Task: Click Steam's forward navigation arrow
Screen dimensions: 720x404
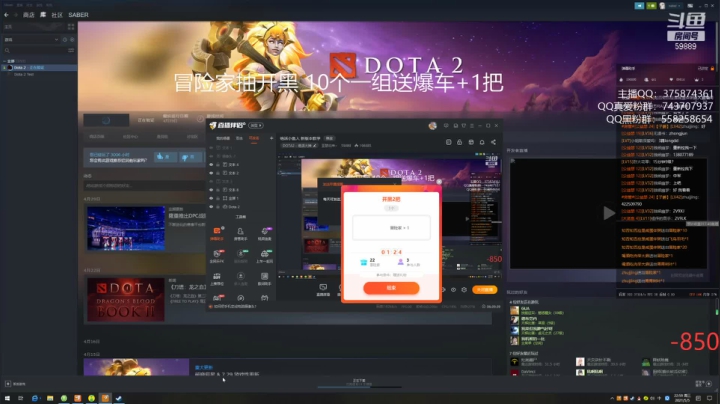Action: (15, 15)
